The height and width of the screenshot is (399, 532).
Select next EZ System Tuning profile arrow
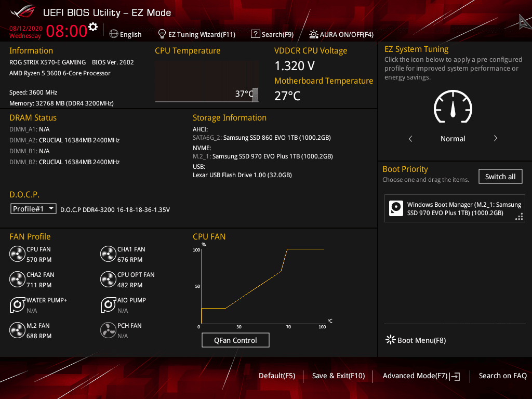click(x=495, y=138)
